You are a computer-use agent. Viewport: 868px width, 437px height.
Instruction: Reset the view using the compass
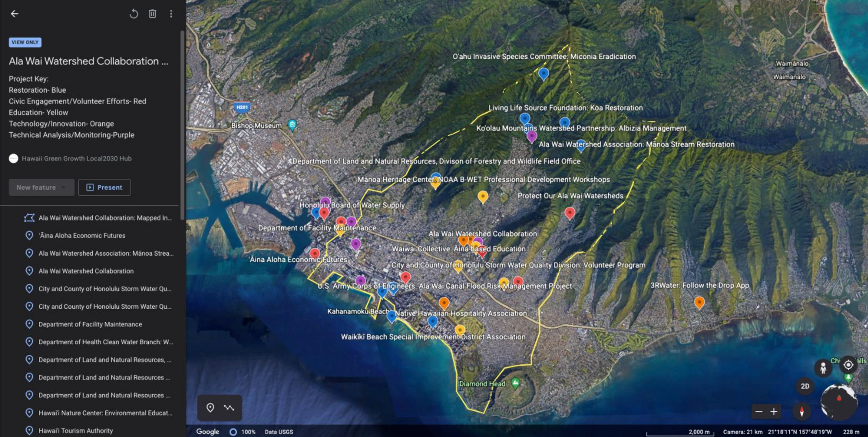802,411
